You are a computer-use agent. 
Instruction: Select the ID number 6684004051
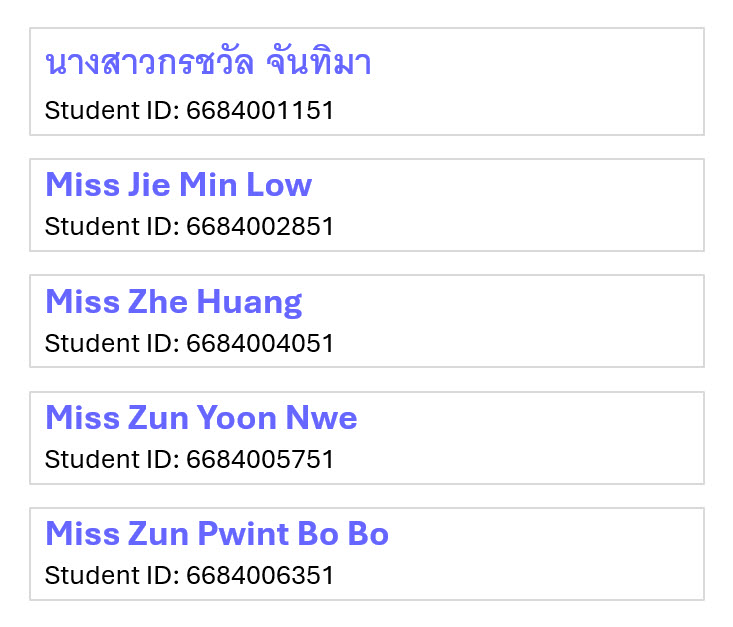pyautogui.click(x=260, y=343)
